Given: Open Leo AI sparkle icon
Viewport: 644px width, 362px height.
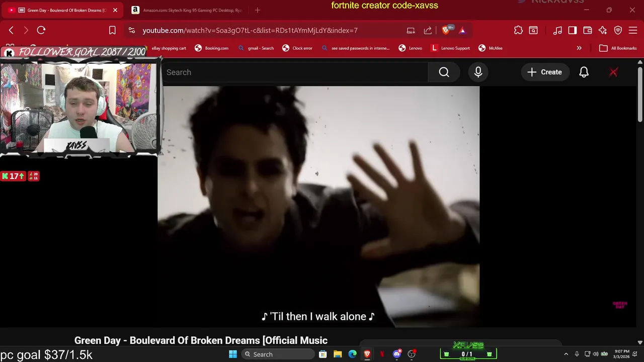Looking at the screenshot, I should point(603,30).
